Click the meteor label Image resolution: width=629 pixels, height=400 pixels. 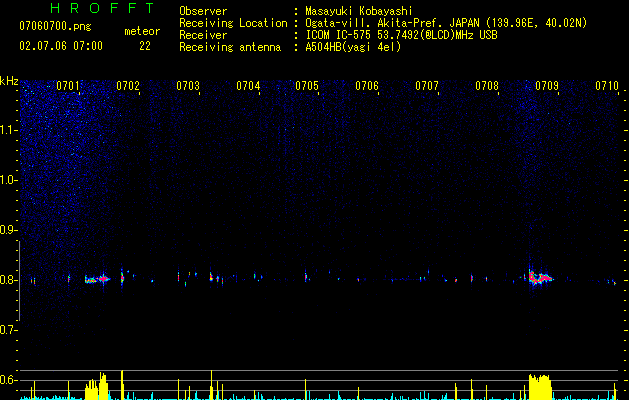[x=142, y=31]
